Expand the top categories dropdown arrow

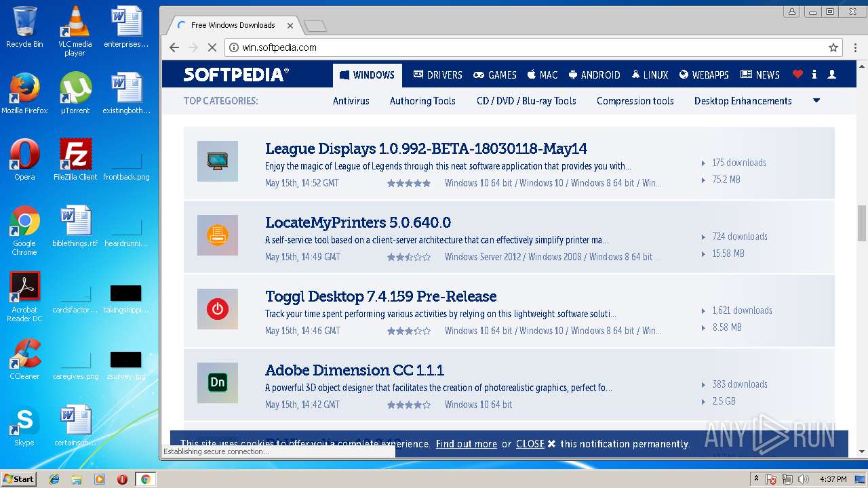pyautogui.click(x=816, y=101)
